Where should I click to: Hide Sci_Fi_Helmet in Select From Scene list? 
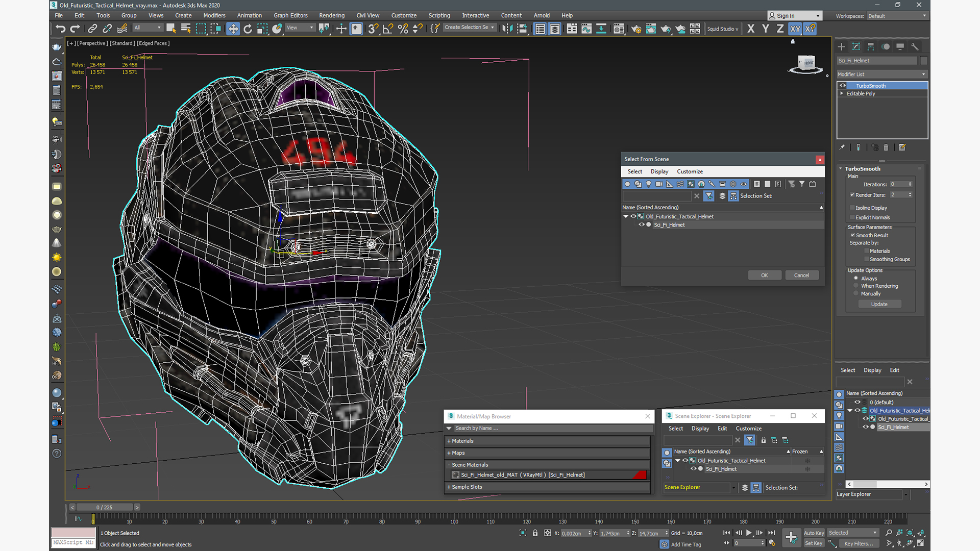[x=642, y=224]
